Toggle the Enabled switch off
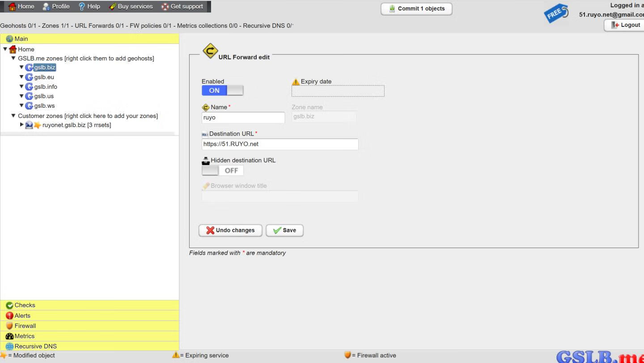 tap(222, 90)
